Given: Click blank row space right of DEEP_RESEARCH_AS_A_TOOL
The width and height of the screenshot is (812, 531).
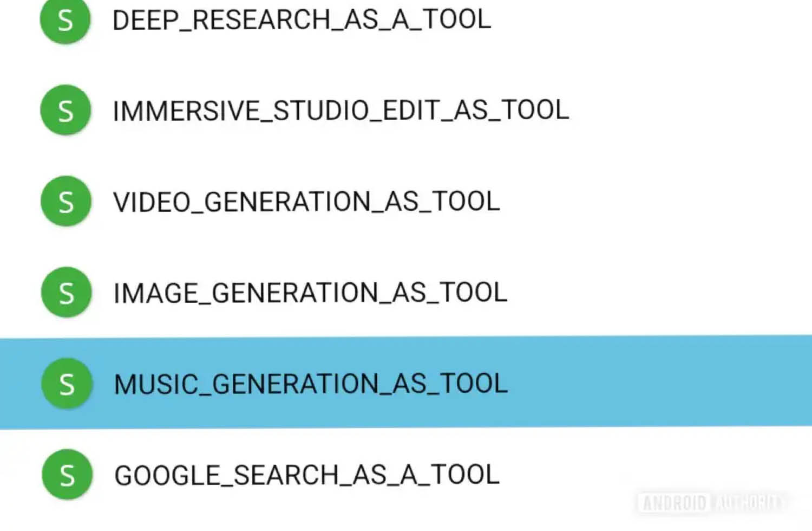Looking at the screenshot, I should tap(650, 20).
